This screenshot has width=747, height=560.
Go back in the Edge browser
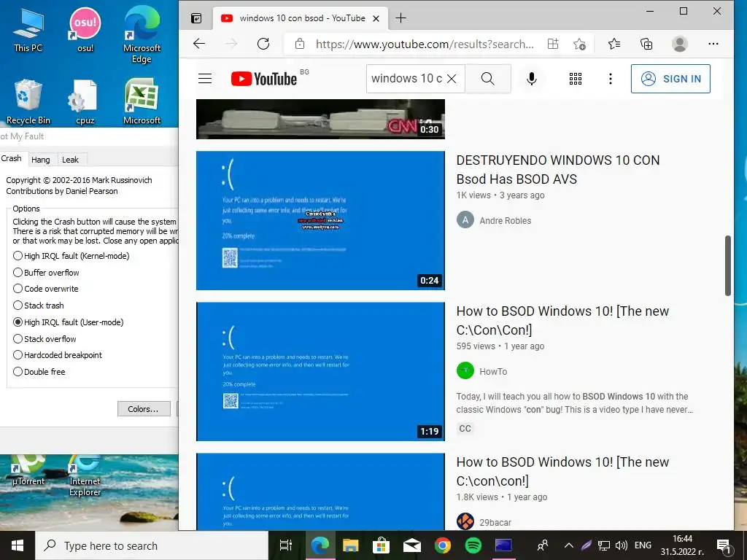pyautogui.click(x=199, y=44)
